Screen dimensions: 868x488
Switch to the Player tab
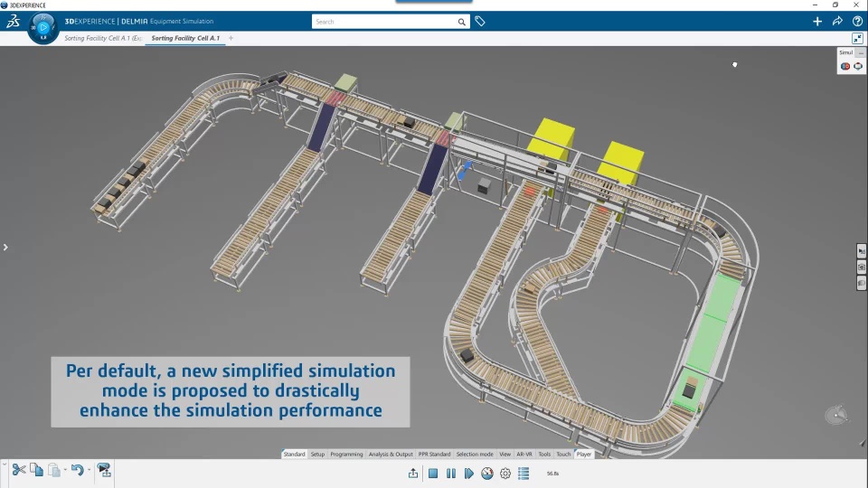[583, 454]
